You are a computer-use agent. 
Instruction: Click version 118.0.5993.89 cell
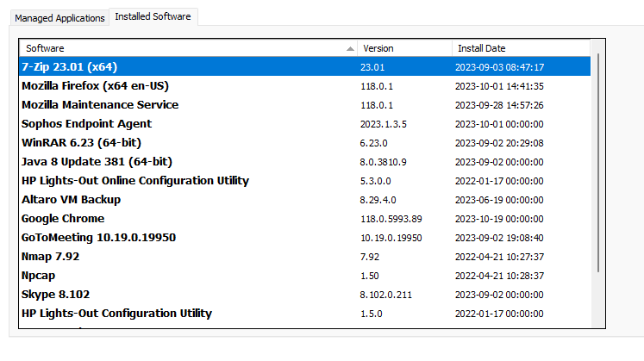(391, 219)
